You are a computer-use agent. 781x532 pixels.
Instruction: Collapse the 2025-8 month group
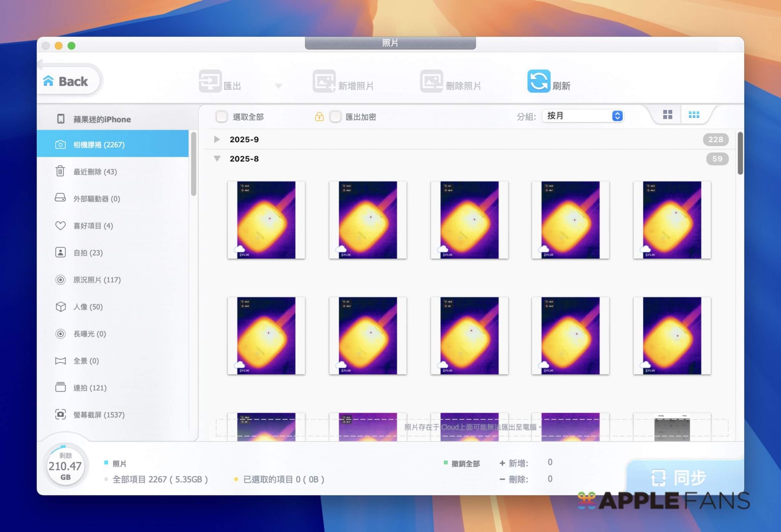(x=217, y=158)
